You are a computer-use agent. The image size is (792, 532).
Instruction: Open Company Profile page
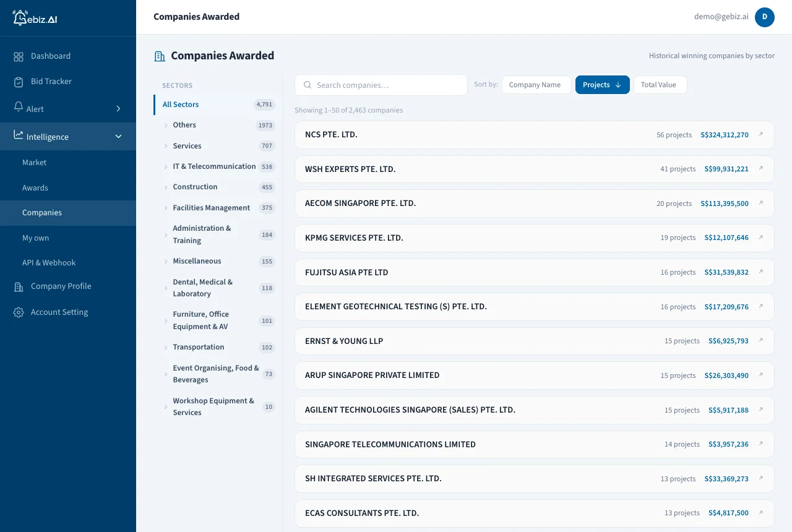click(68, 286)
